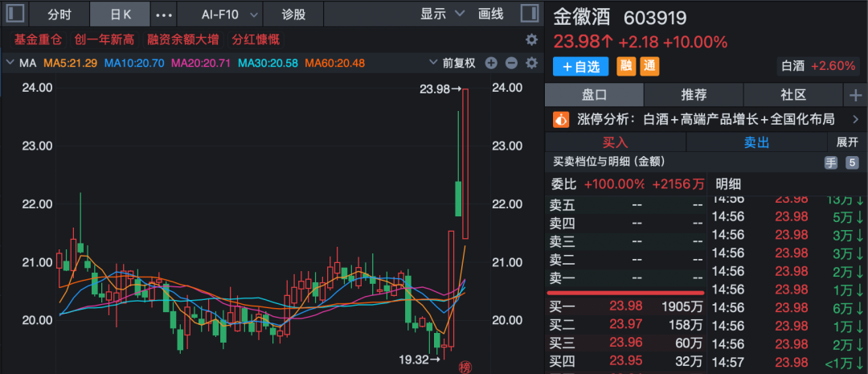Image resolution: width=868 pixels, height=374 pixels.
Task: Click MA60:20.48 indicator label
Action: click(335, 64)
